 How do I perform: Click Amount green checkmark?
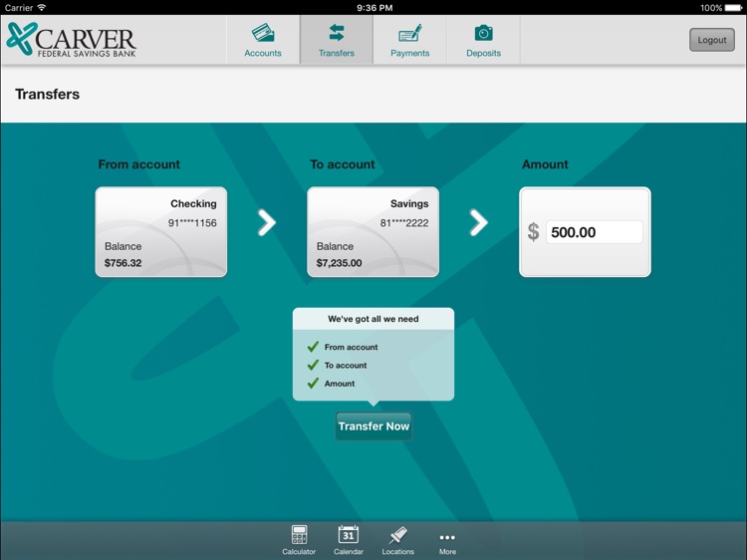point(313,384)
